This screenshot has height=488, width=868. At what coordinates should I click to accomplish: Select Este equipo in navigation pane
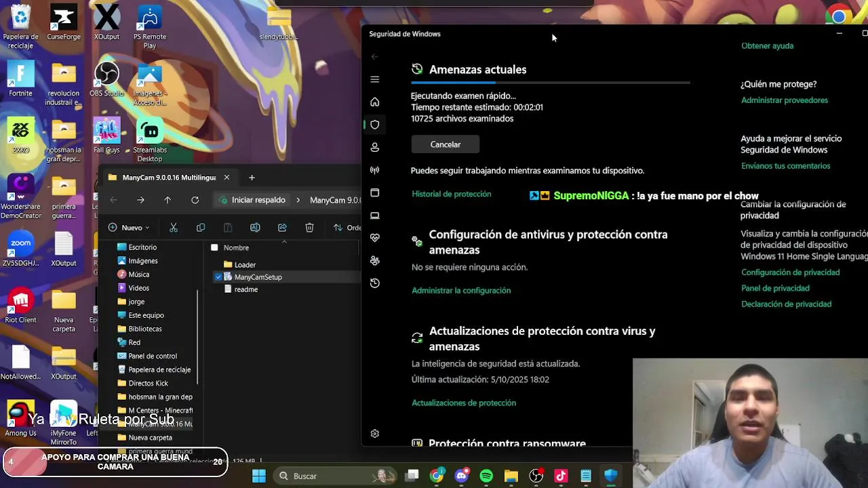coord(146,315)
